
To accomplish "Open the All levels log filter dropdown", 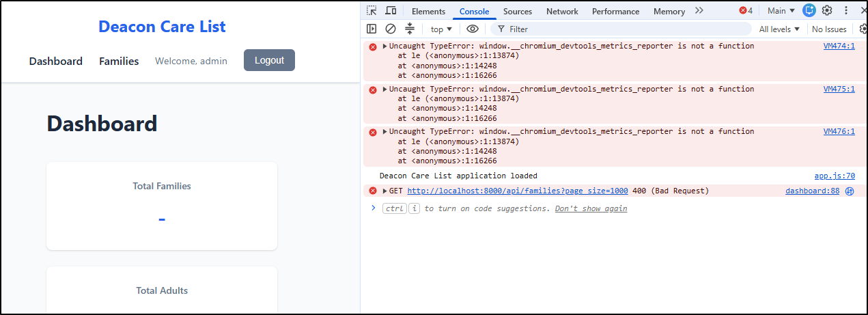I will click(779, 29).
